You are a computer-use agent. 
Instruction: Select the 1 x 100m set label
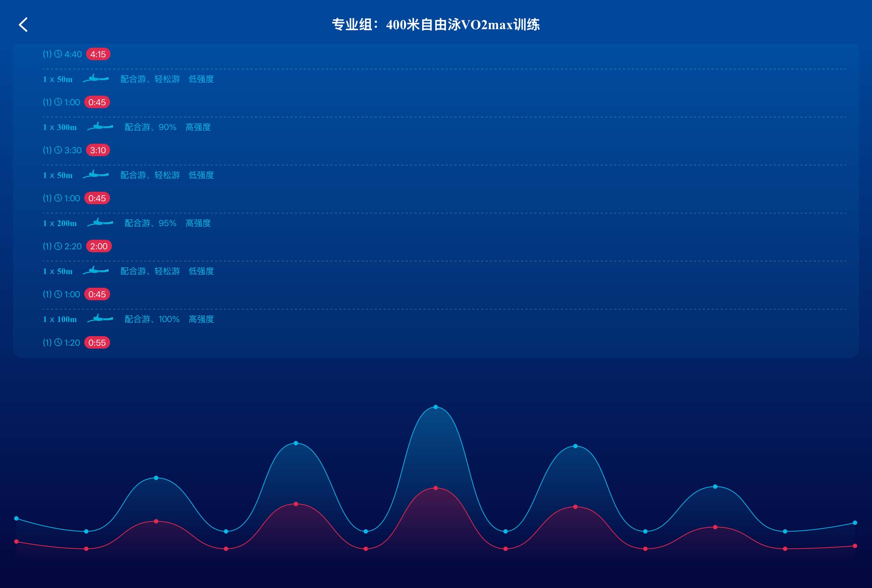(x=59, y=319)
